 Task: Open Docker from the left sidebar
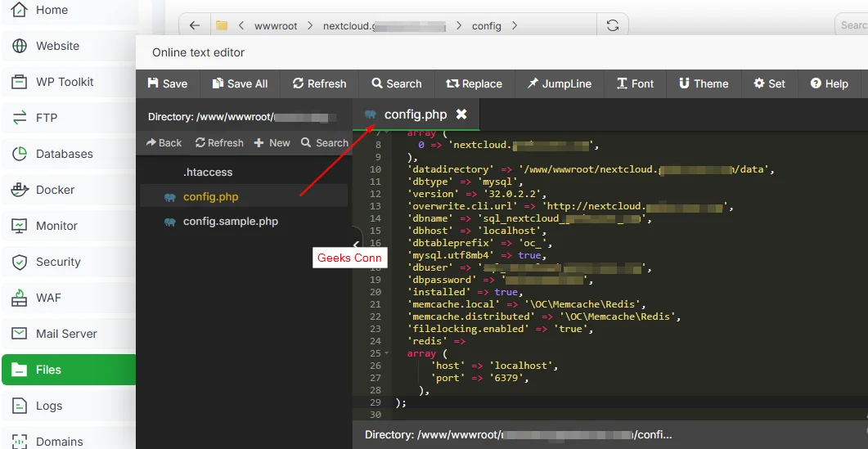pos(55,190)
